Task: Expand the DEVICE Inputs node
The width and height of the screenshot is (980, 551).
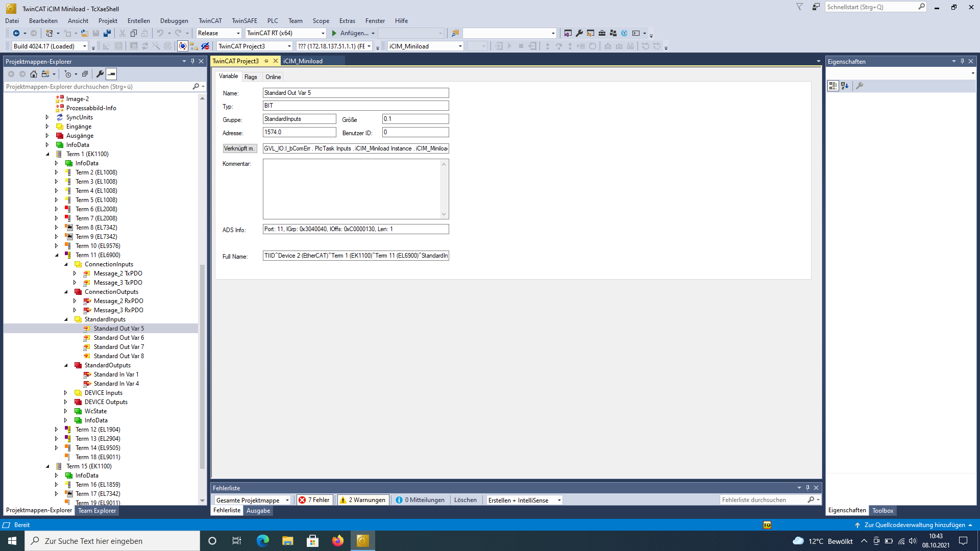Action: tap(66, 393)
